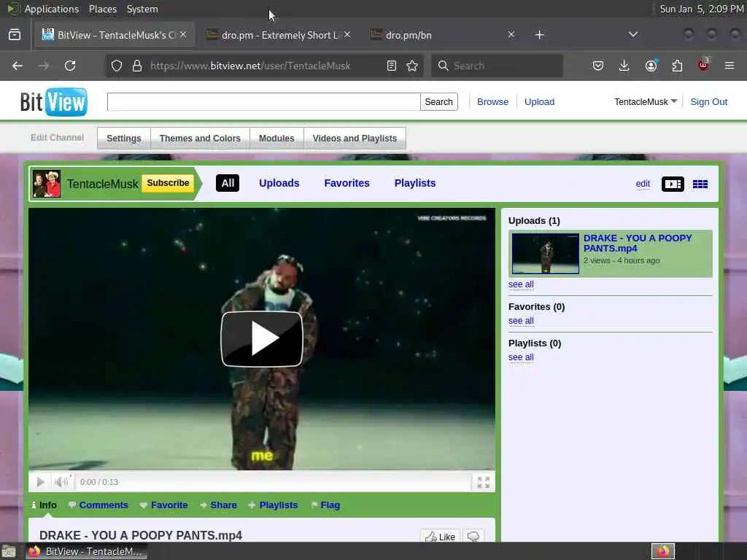The image size is (747, 560).
Task: Click the Search button
Action: (438, 102)
